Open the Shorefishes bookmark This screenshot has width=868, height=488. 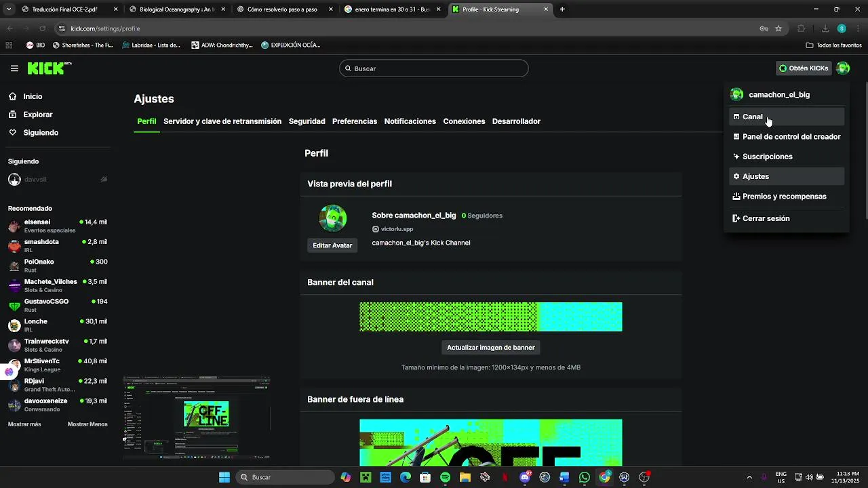pos(82,45)
